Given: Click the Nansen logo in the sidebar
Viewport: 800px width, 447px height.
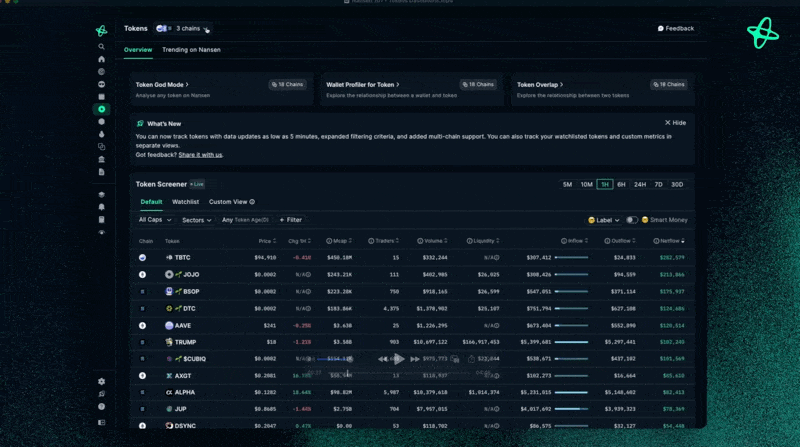Looking at the screenshot, I should [x=102, y=31].
